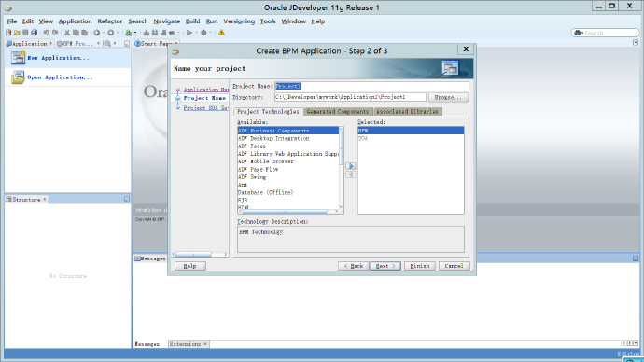Click the wizard Help button

point(189,266)
